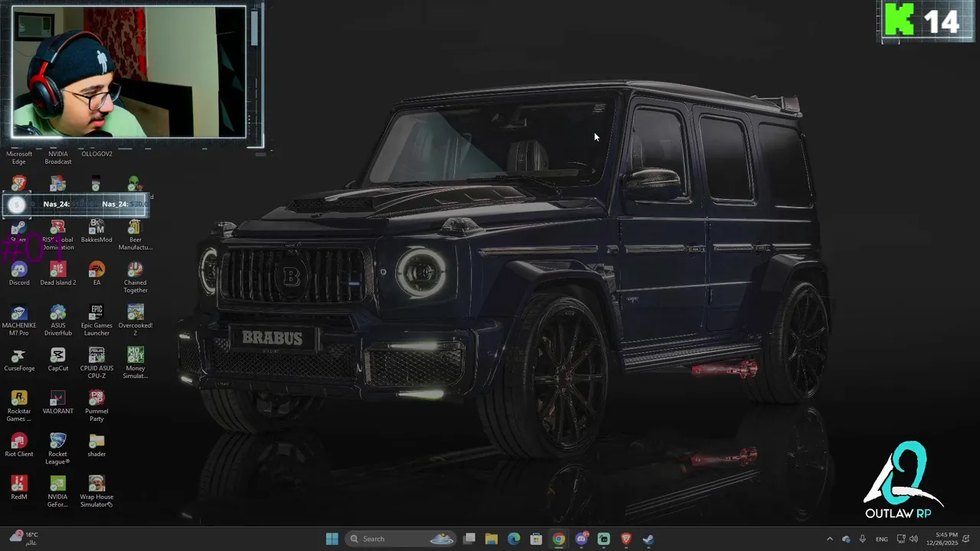Select the RISK Global Domination icon
The height and width of the screenshot is (551, 980).
pos(57,235)
